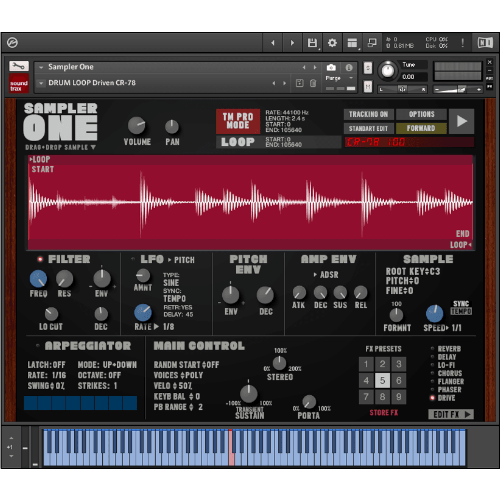
Task: Click Store FX link
Action: 384,413
